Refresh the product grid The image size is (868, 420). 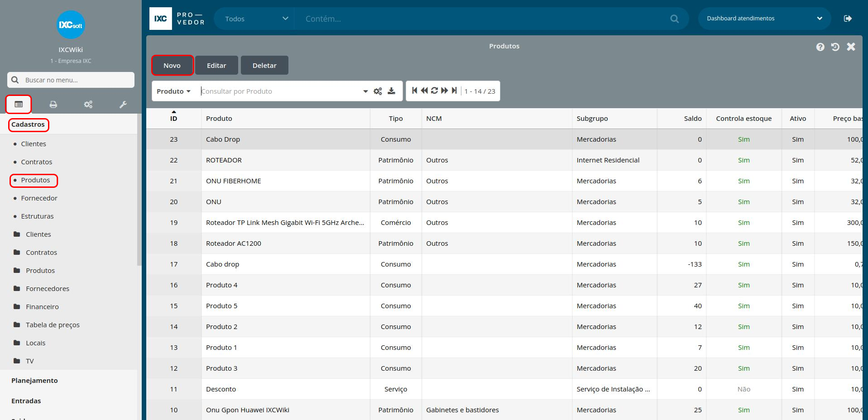434,91
